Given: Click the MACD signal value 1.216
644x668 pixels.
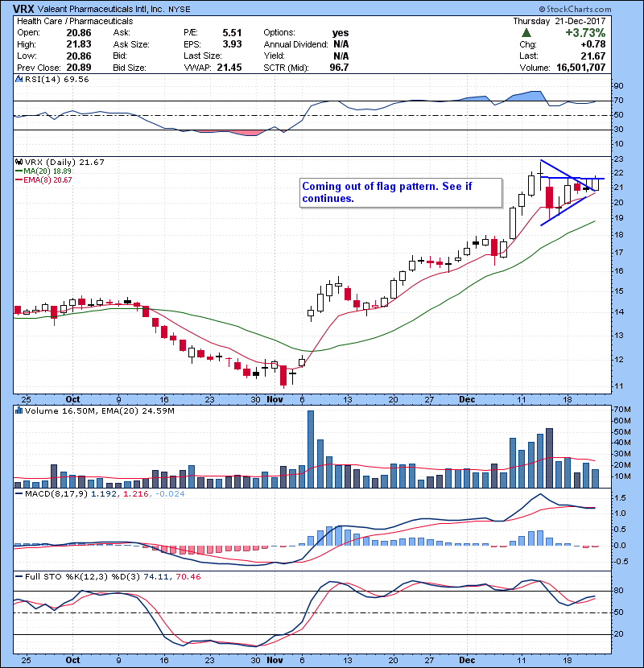Looking at the screenshot, I should tap(136, 494).
